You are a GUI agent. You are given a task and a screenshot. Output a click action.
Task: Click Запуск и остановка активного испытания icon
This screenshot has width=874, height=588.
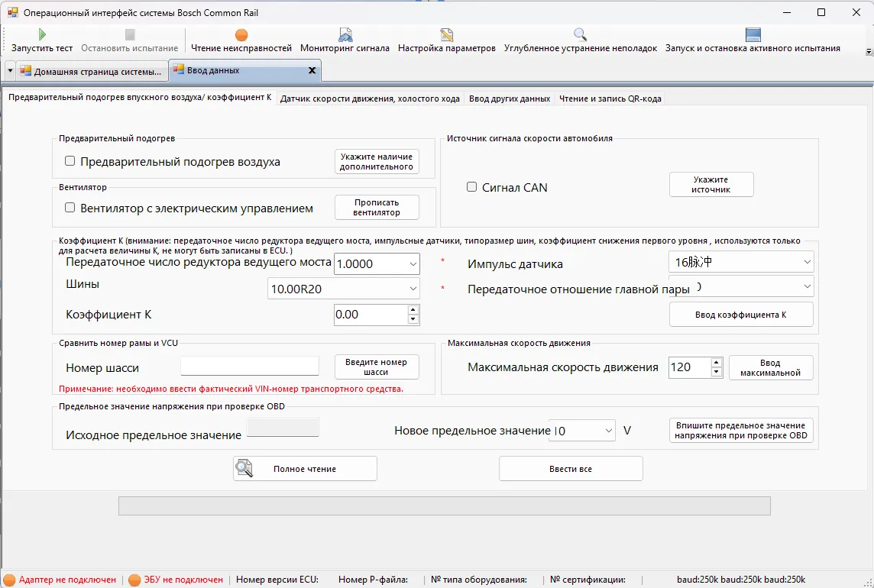tap(753, 35)
